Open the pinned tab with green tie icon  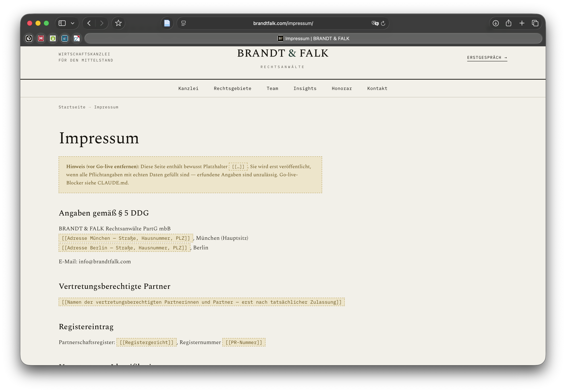point(53,38)
